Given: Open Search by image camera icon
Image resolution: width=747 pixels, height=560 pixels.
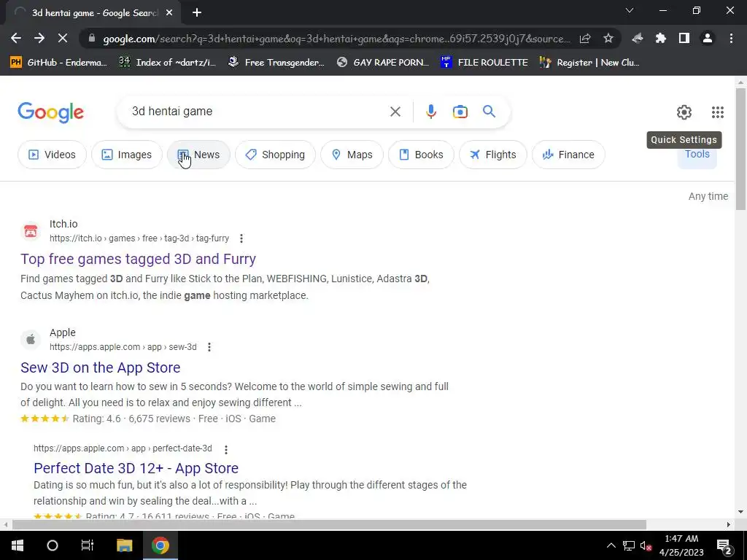Looking at the screenshot, I should click(460, 112).
